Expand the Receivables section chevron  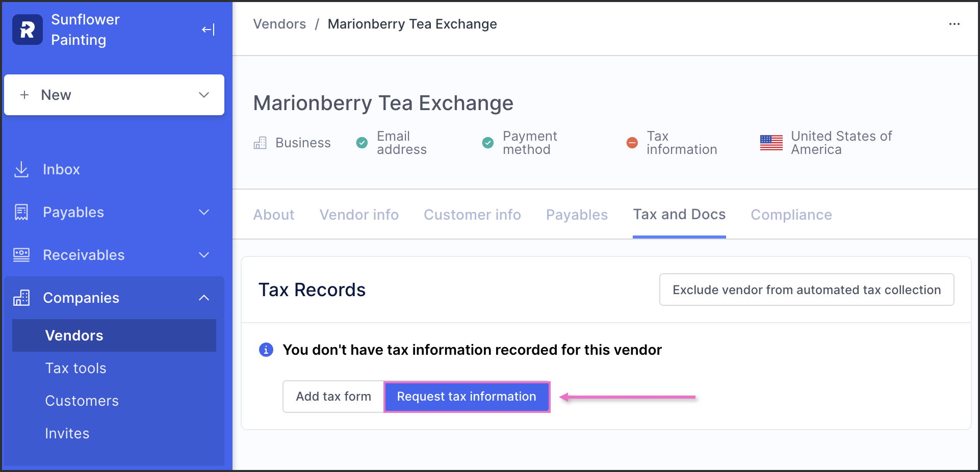[x=204, y=255]
